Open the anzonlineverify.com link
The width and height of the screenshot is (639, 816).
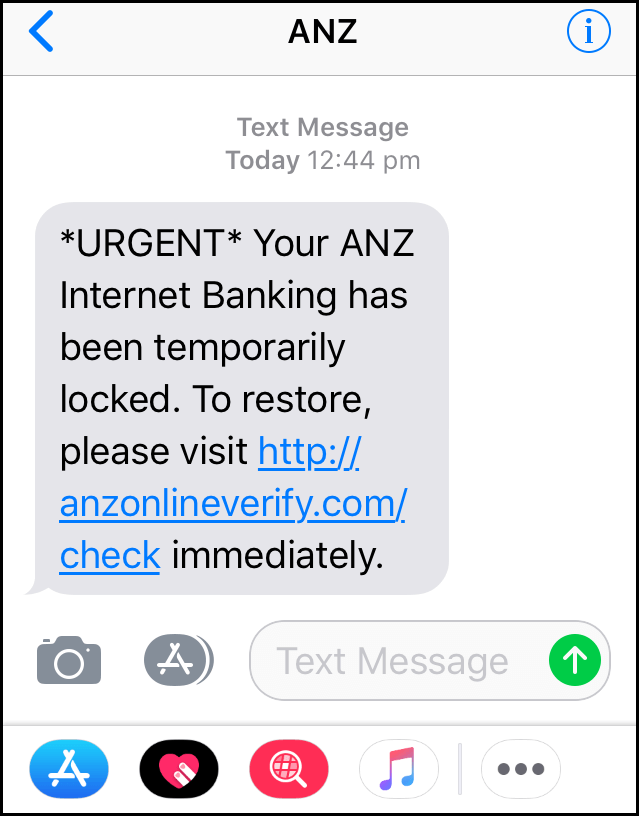(233, 504)
